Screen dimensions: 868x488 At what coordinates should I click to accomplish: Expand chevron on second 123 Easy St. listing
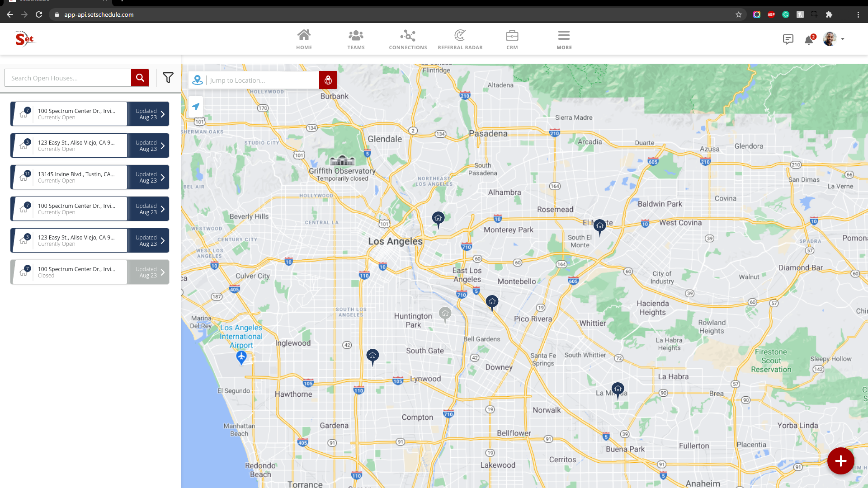pyautogui.click(x=163, y=240)
